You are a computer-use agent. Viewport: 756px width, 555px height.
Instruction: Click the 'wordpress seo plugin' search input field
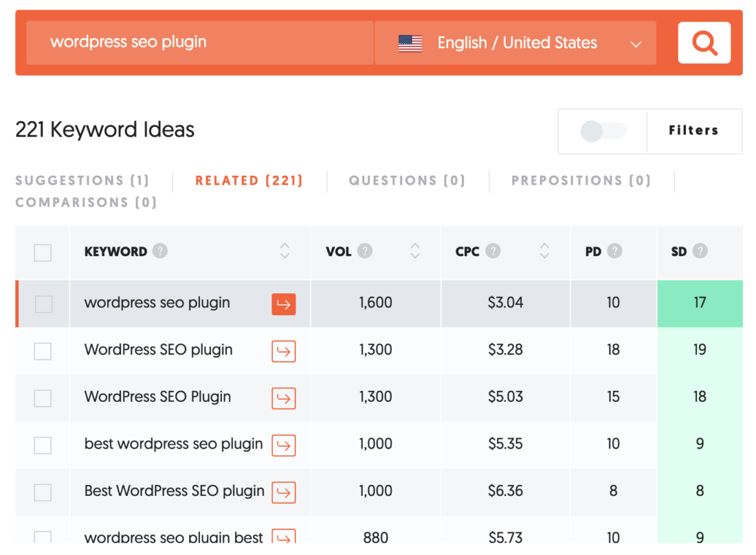point(199,43)
